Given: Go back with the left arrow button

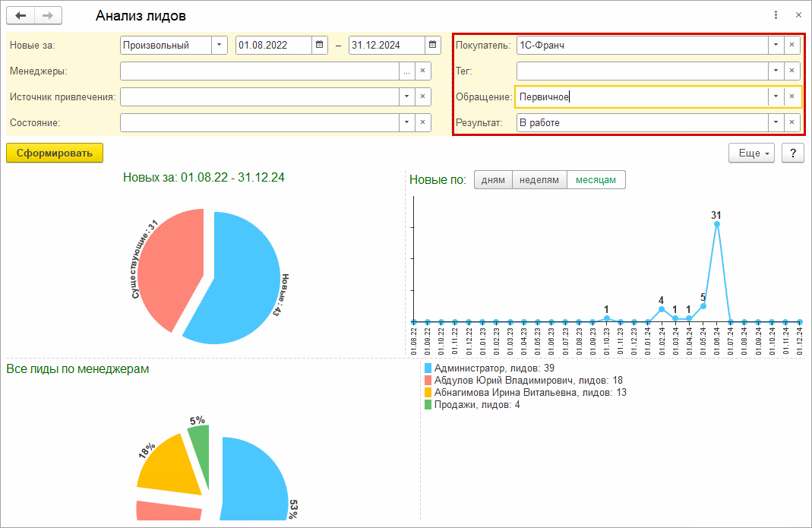Looking at the screenshot, I should tap(21, 15).
